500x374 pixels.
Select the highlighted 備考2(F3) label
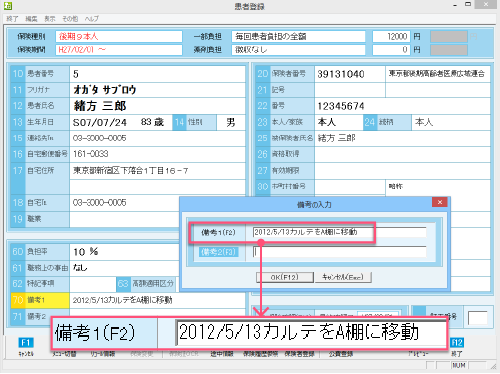tap(219, 252)
